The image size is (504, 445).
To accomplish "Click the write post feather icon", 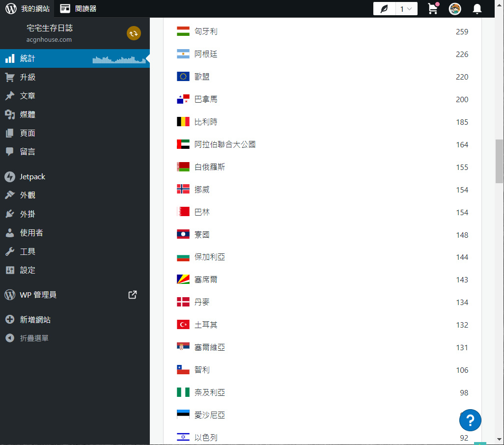I will click(x=384, y=9).
